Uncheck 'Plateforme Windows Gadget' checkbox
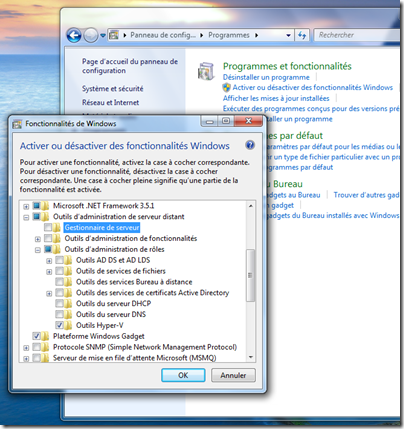 36,336
